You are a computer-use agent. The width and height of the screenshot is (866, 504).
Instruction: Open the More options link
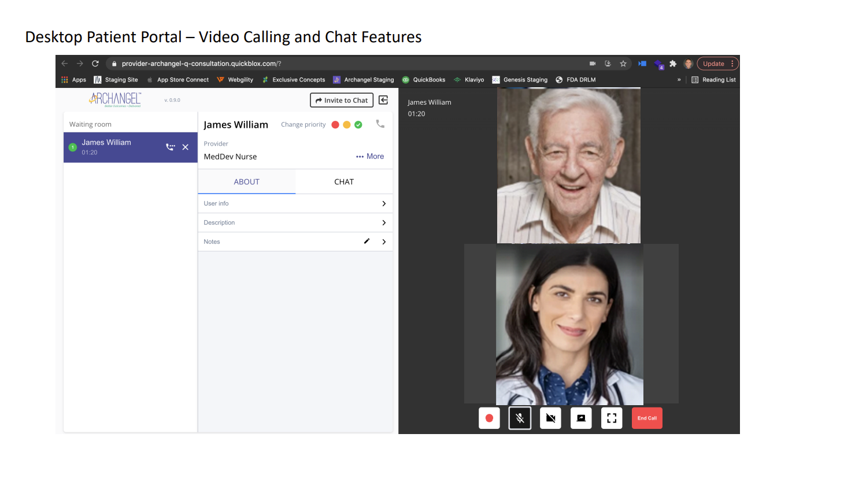[x=370, y=157]
